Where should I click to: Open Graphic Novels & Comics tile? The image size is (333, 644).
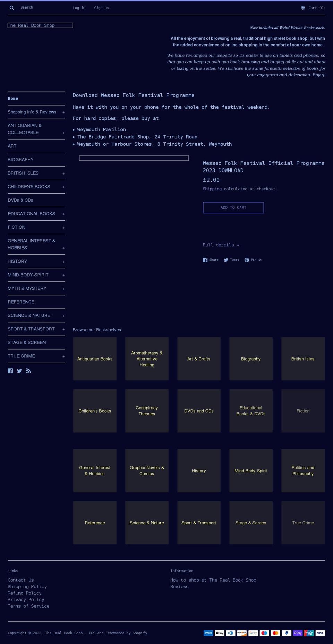(x=147, y=471)
